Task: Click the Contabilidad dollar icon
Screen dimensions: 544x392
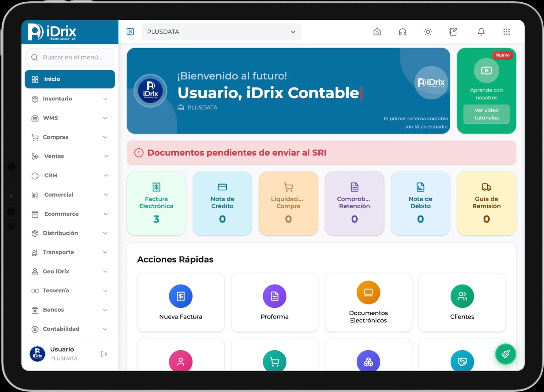Action: 35,329
